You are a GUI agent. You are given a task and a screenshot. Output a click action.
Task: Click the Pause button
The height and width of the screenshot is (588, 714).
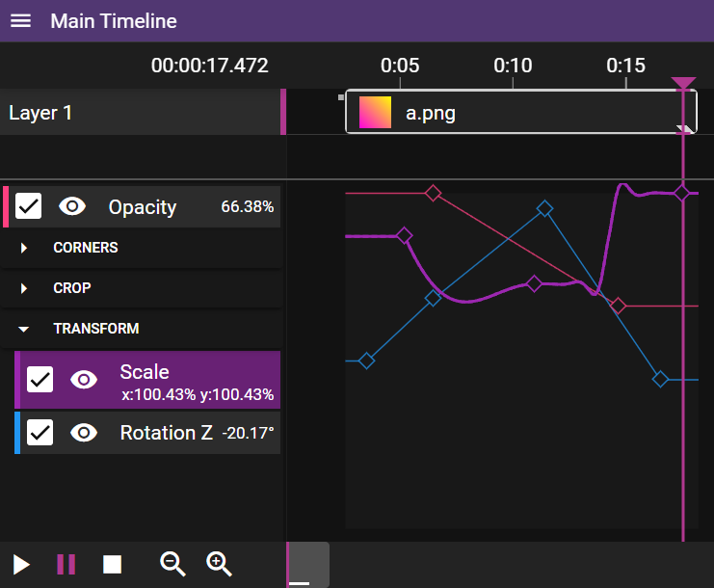click(x=66, y=564)
